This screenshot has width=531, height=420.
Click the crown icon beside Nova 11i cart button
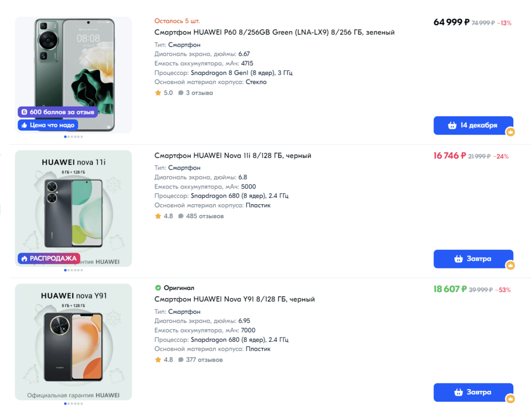tap(510, 266)
